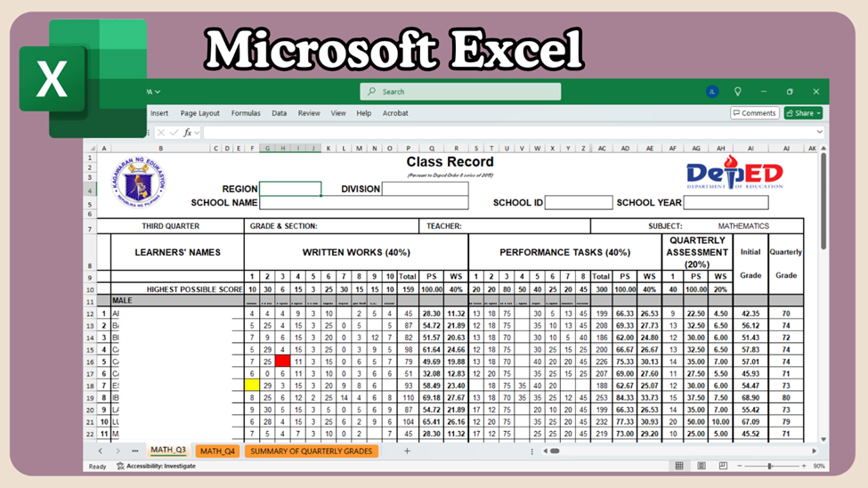Click the horizontal scrollbar thumb
This screenshot has width=868, height=488.
point(555,451)
